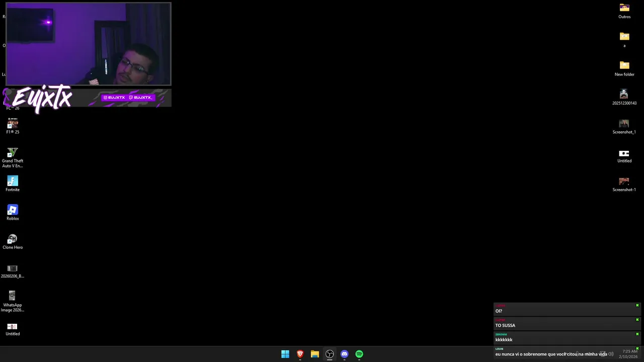Open the Clone Hero desktop shortcut

tap(13, 241)
